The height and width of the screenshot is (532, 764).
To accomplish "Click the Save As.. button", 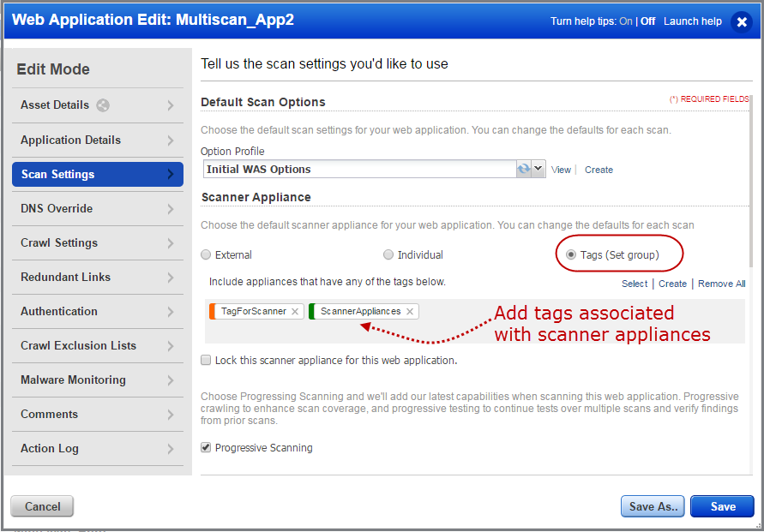I will (x=653, y=506).
